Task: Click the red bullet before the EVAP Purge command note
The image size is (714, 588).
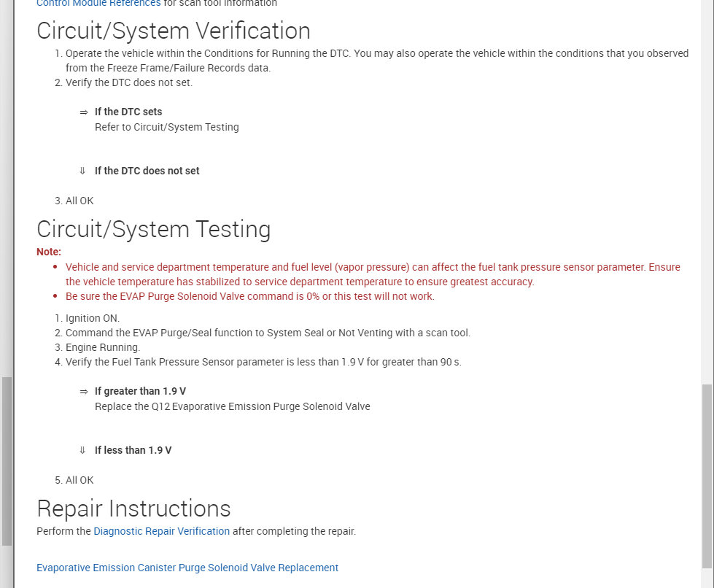Action: [55, 296]
